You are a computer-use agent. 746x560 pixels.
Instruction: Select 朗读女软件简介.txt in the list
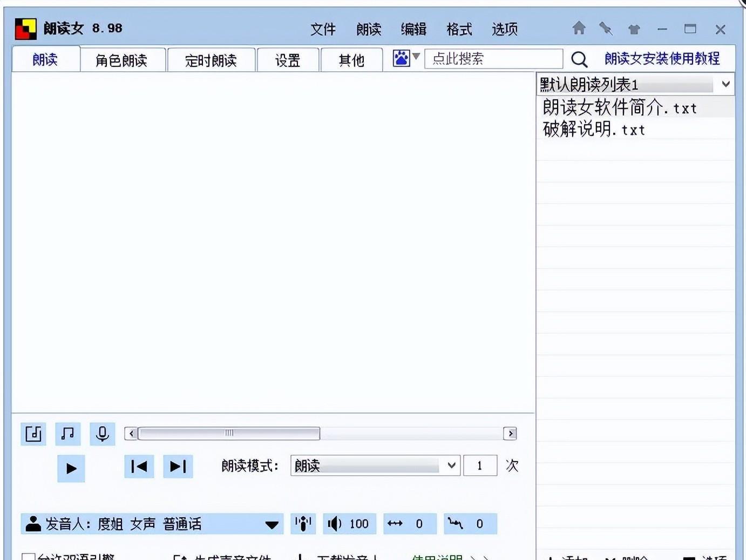tap(635, 107)
